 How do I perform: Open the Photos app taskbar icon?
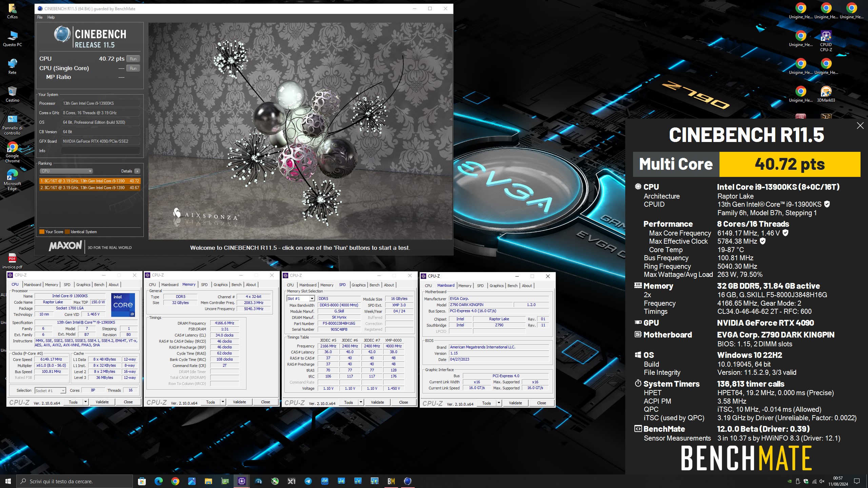tap(192, 481)
